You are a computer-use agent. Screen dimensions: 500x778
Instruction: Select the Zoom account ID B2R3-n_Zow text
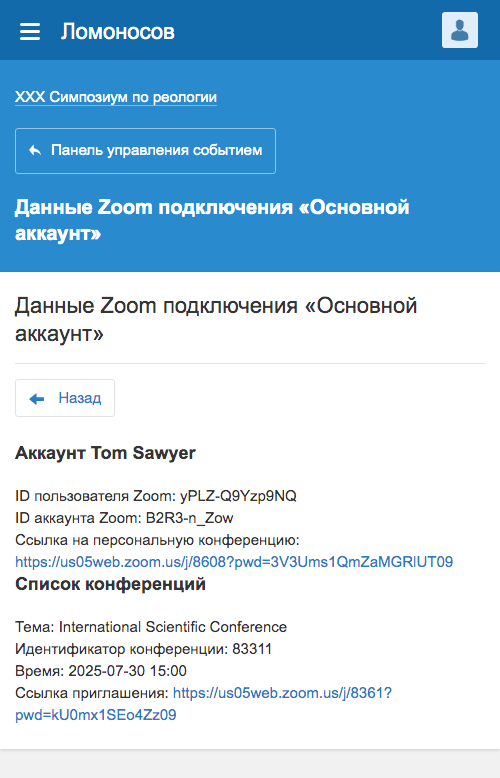tap(189, 518)
